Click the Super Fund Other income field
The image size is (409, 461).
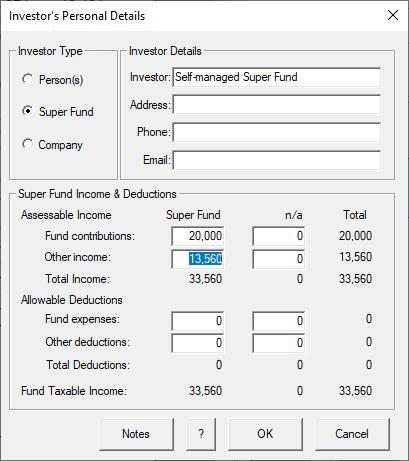coord(198,259)
